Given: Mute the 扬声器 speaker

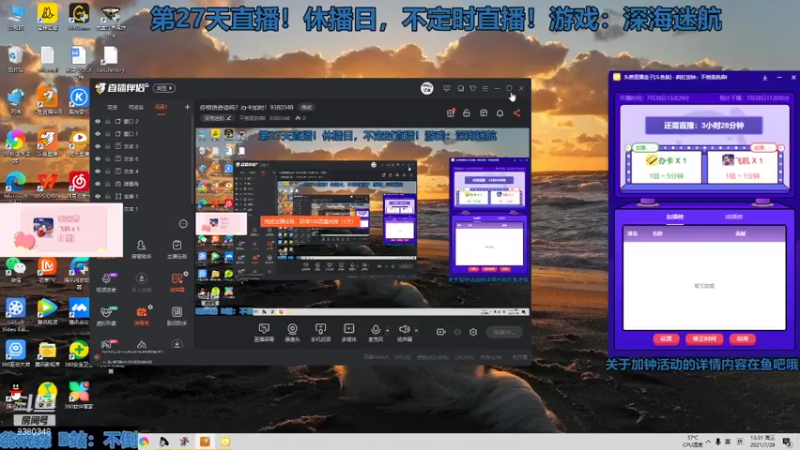Looking at the screenshot, I should coord(404,332).
